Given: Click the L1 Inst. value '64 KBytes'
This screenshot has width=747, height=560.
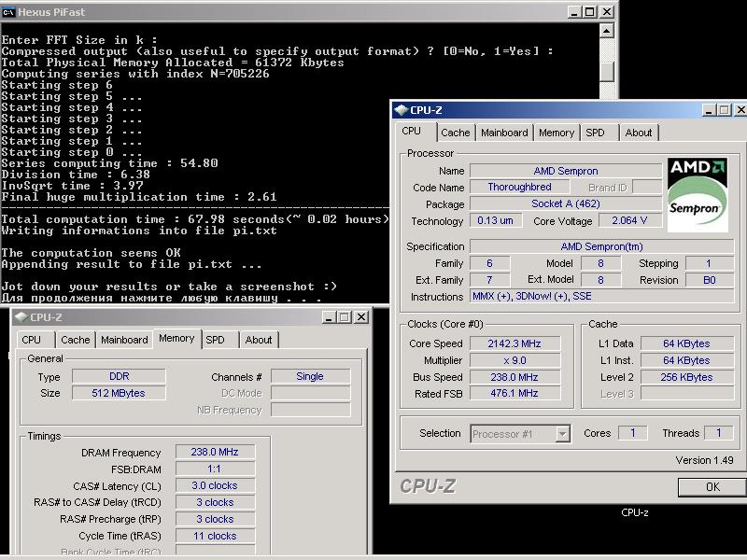Looking at the screenshot, I should tap(686, 360).
